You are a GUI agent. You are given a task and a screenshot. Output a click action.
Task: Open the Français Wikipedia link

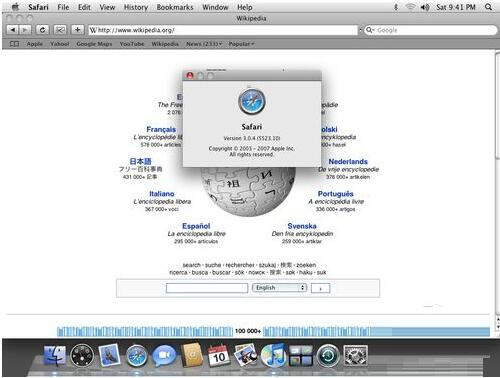click(161, 129)
